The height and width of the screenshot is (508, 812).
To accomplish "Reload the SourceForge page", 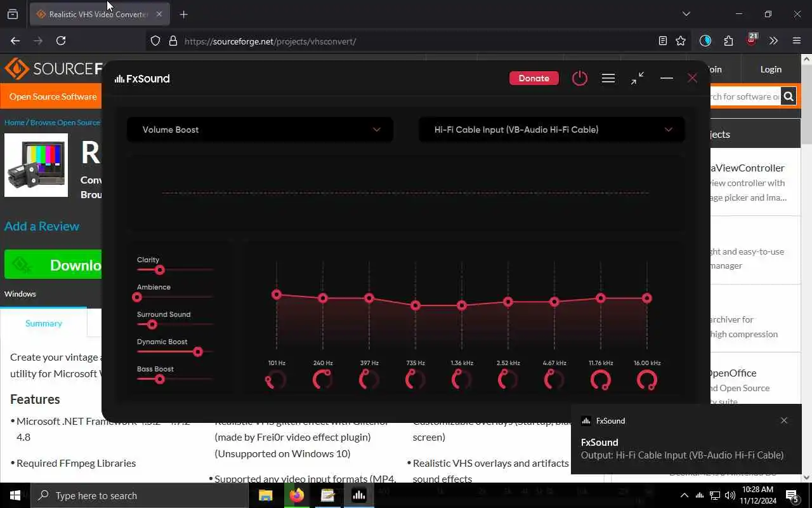I will 61,41.
